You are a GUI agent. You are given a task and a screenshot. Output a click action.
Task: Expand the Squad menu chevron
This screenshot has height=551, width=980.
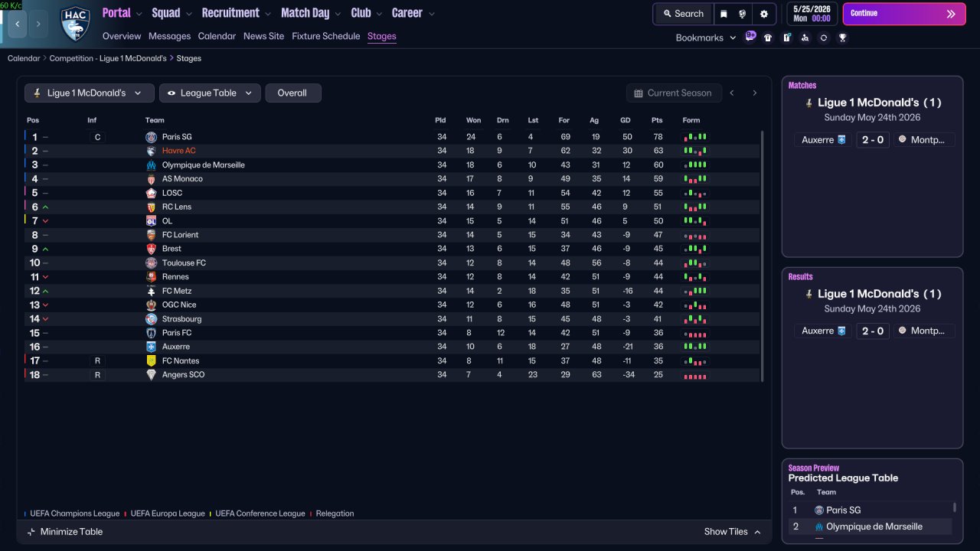[188, 14]
